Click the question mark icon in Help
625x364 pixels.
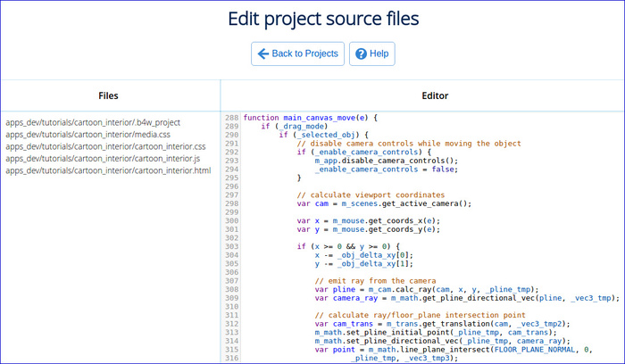coord(361,54)
